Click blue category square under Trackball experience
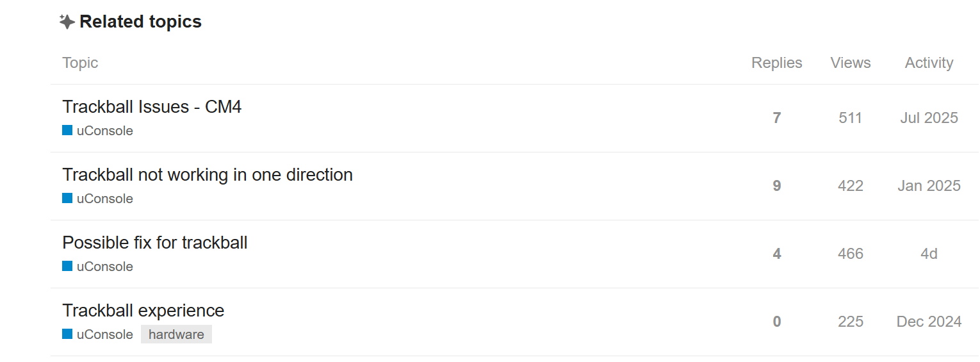The width and height of the screenshot is (980, 362). tap(67, 334)
